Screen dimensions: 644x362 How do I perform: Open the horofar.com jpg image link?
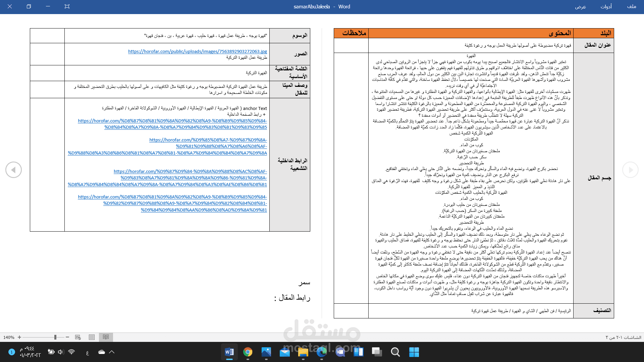(197, 51)
